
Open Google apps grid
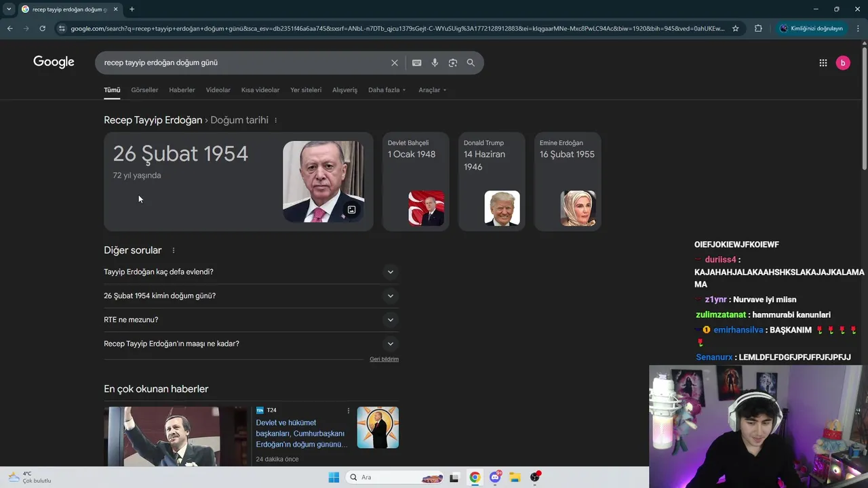point(823,62)
